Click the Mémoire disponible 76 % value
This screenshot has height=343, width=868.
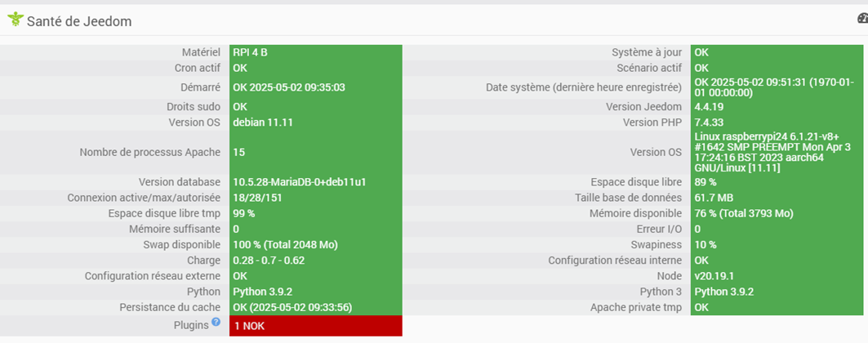pos(744,213)
